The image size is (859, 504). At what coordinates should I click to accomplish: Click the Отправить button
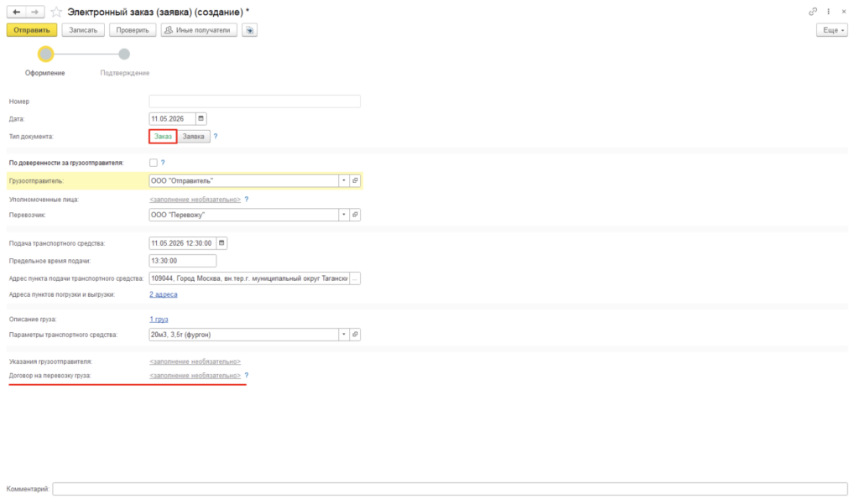pyautogui.click(x=32, y=30)
